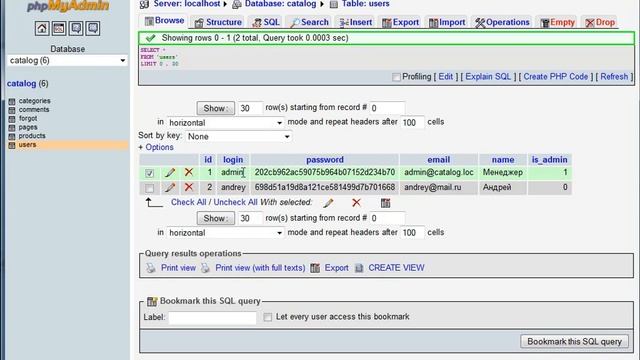Screen dimensions: 640x360
Task: Switch to the Search tab
Action: [x=309, y=22]
